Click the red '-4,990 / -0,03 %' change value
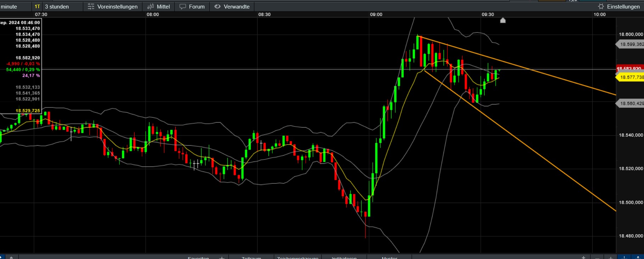This screenshot has width=644, height=259. coord(23,64)
